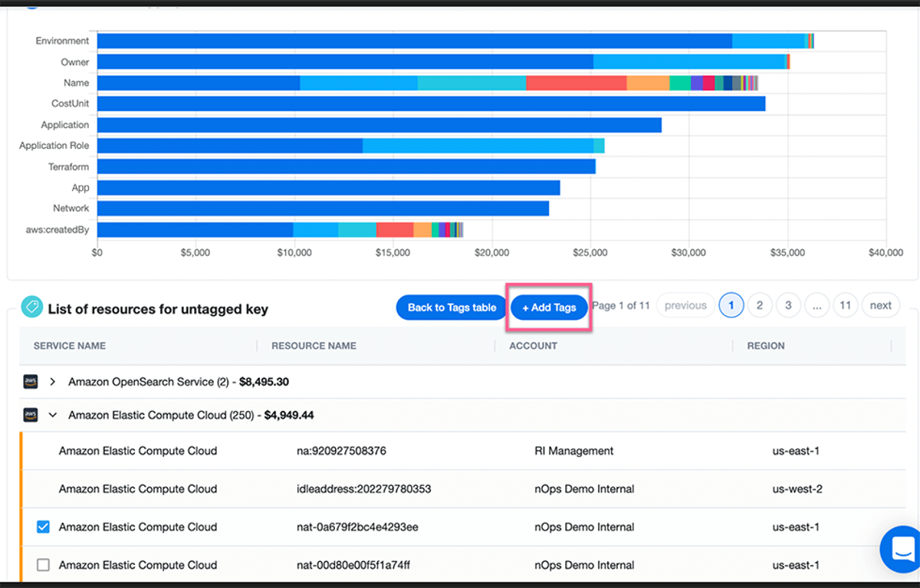The image size is (920, 588).
Task: Jump to page 11 of resources
Action: click(x=845, y=305)
